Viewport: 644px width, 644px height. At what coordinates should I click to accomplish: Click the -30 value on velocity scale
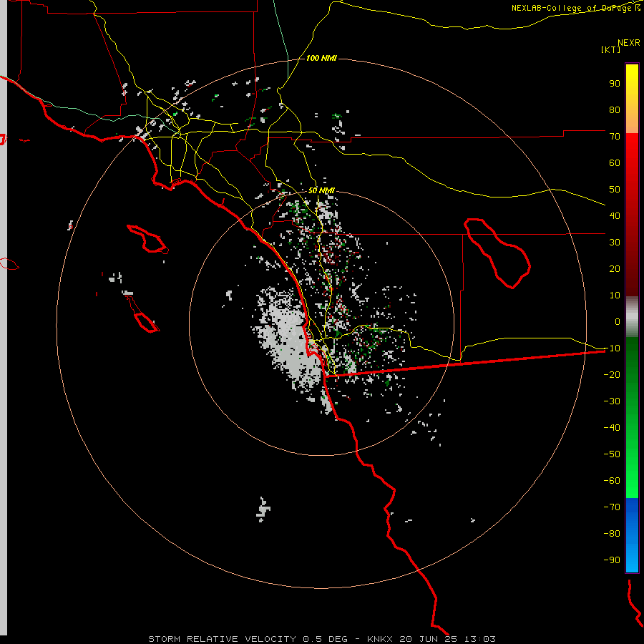612,401
